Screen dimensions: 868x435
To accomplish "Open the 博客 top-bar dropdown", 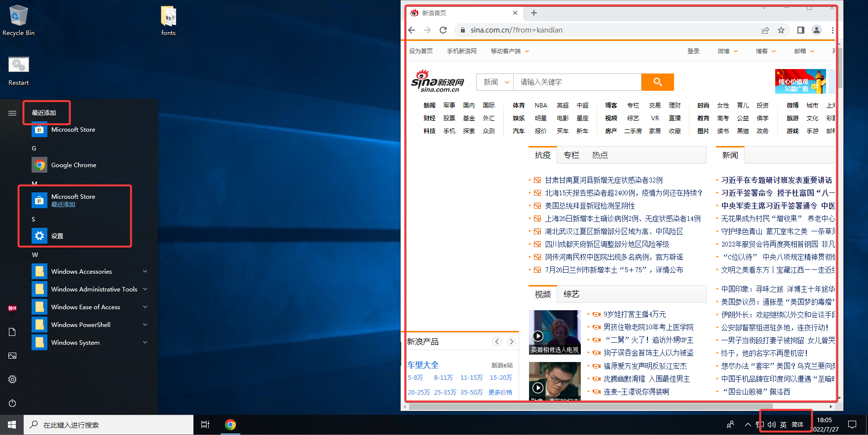I will pos(766,51).
